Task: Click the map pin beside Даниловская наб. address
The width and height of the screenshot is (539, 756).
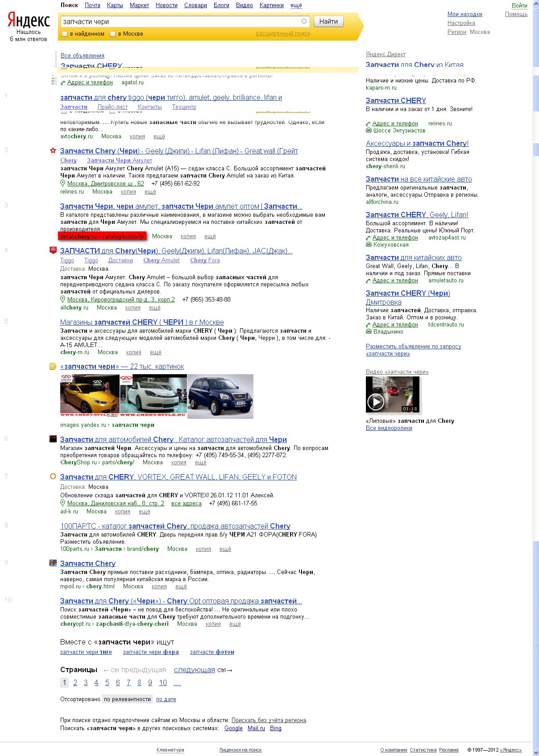Action: [63, 503]
